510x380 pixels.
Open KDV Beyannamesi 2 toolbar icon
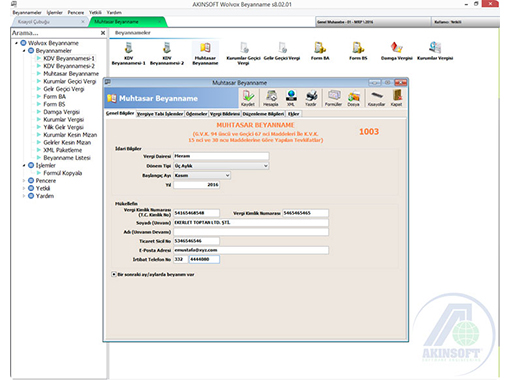click(167, 53)
